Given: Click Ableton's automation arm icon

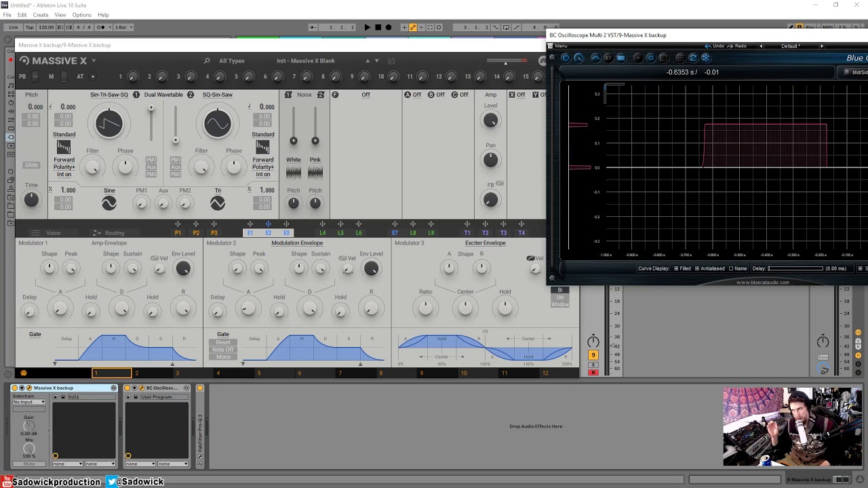Looking at the screenshot, I should tap(412, 27).
